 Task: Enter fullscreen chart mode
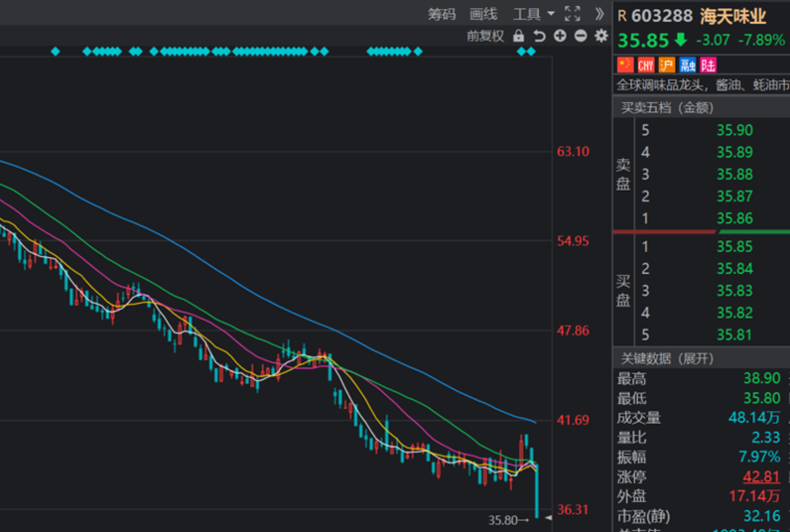pyautogui.click(x=573, y=14)
